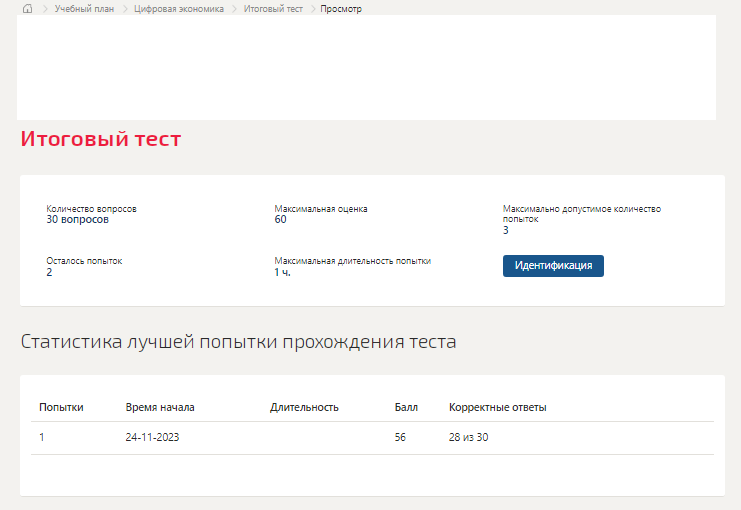Open the home icon in breadcrumbs
The image size is (741, 510).
click(28, 9)
